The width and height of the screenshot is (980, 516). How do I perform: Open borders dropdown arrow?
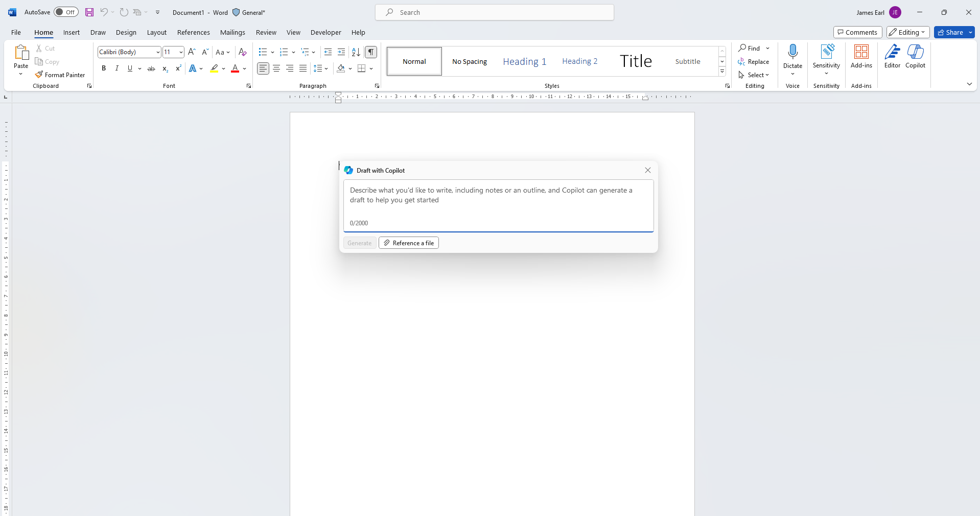coord(371,68)
